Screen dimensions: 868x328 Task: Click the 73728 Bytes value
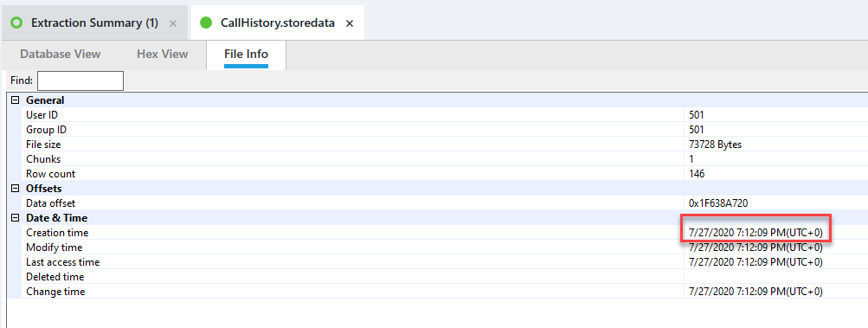click(715, 145)
